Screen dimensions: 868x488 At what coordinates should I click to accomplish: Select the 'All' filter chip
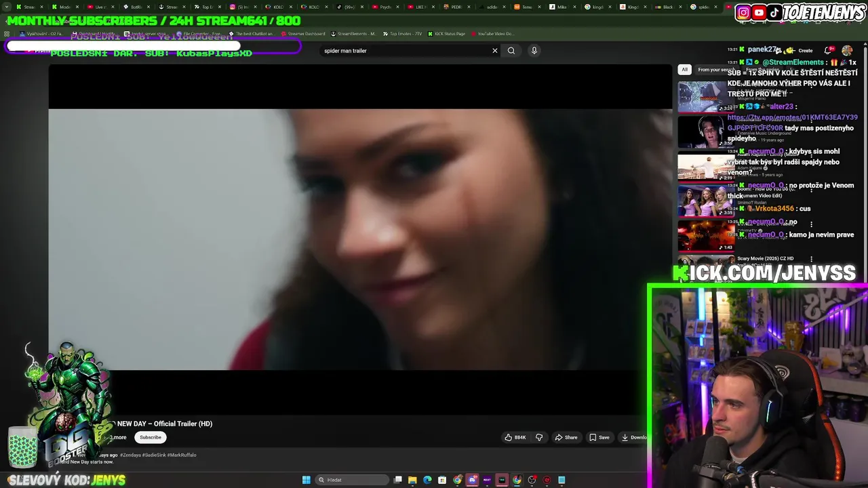tap(685, 70)
